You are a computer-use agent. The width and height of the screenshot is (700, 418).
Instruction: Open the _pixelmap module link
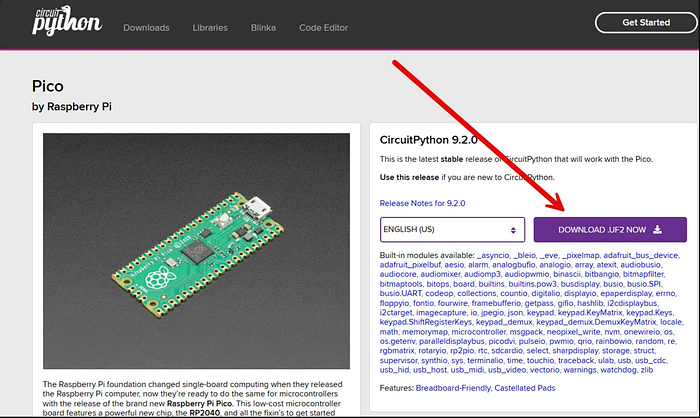click(x=581, y=255)
